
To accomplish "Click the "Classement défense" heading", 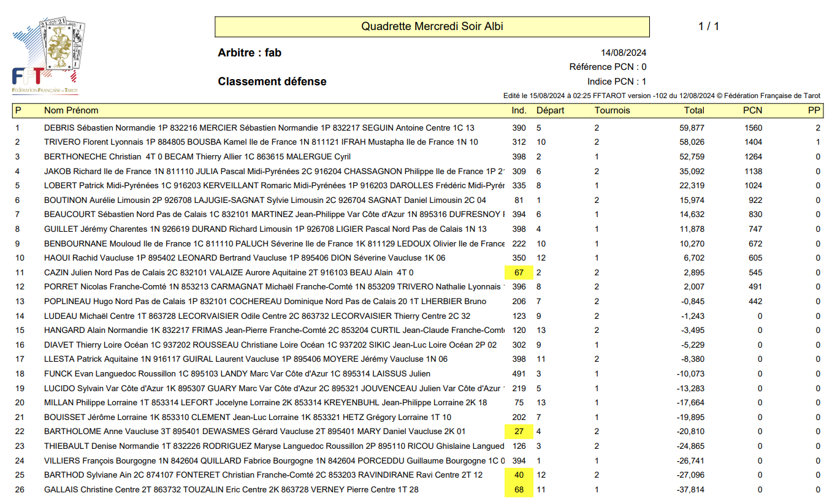I will [272, 82].
